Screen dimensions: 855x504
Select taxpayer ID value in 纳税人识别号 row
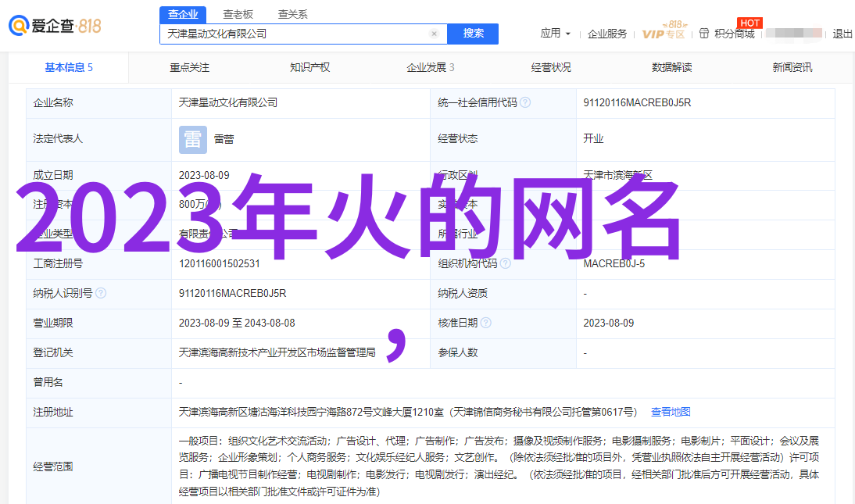[232, 294]
